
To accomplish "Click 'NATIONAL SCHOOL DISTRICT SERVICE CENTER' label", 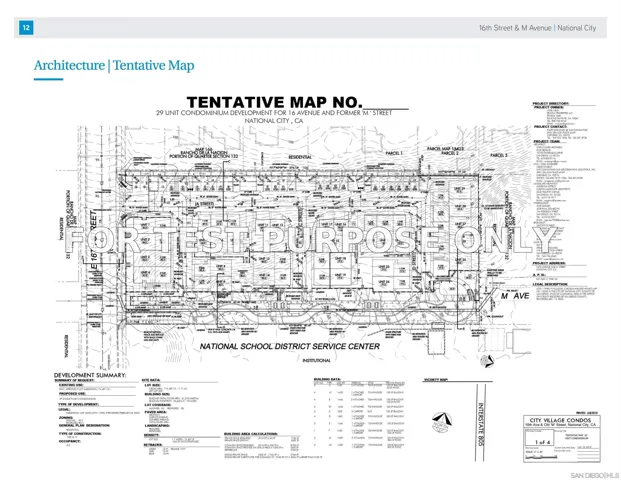I will click(x=290, y=346).
